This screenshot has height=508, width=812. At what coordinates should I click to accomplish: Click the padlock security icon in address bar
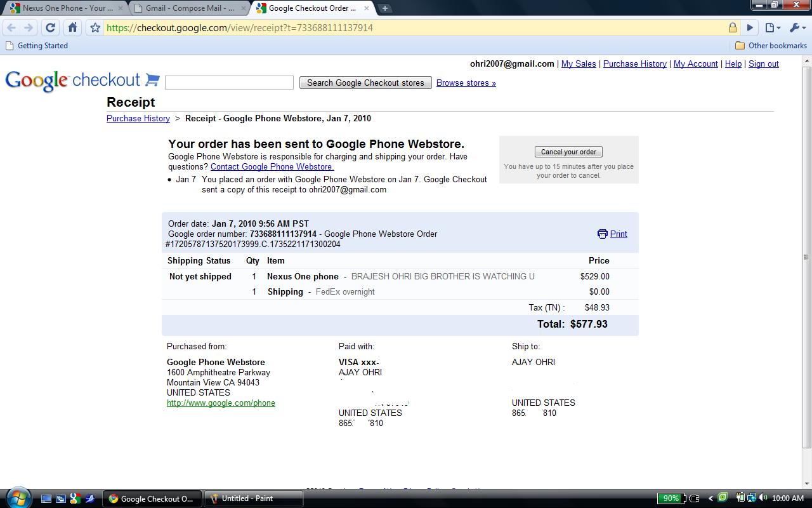pyautogui.click(x=732, y=27)
